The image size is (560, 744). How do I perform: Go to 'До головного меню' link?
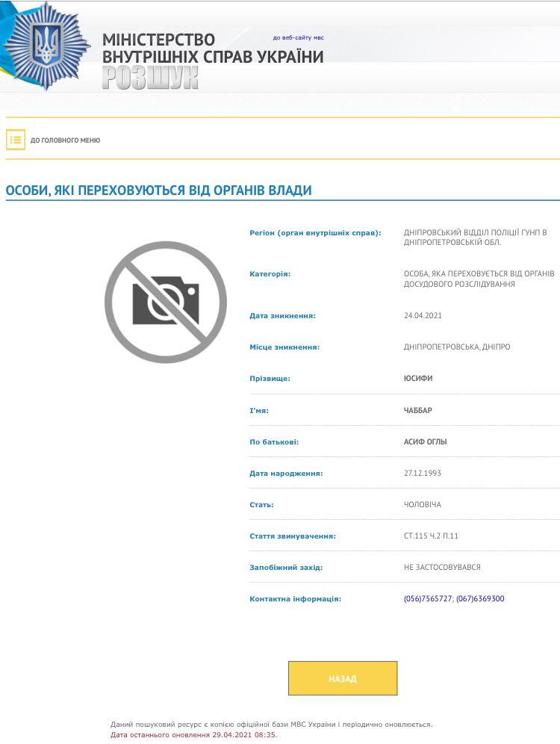65,140
